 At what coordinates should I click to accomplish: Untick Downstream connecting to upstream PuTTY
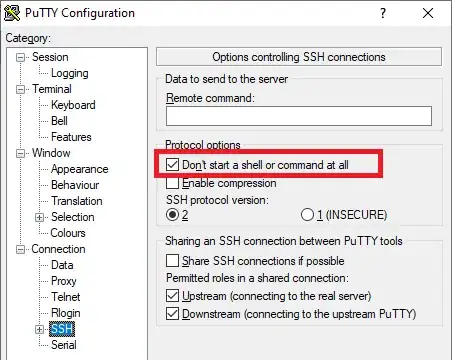click(172, 314)
